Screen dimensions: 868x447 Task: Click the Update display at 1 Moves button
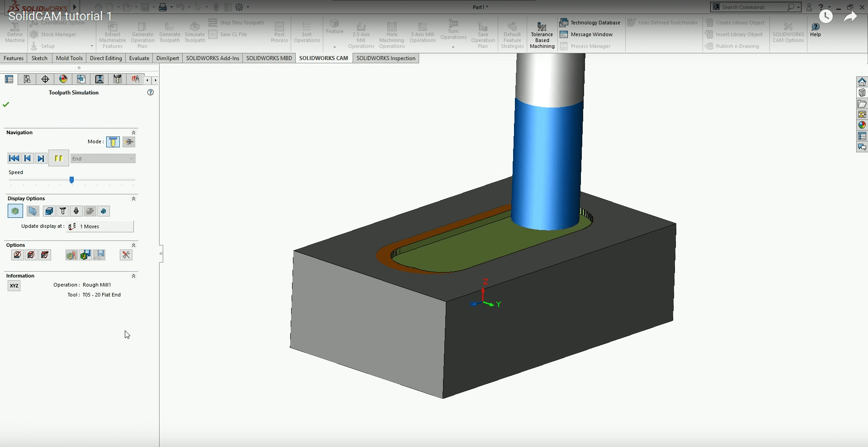point(100,226)
